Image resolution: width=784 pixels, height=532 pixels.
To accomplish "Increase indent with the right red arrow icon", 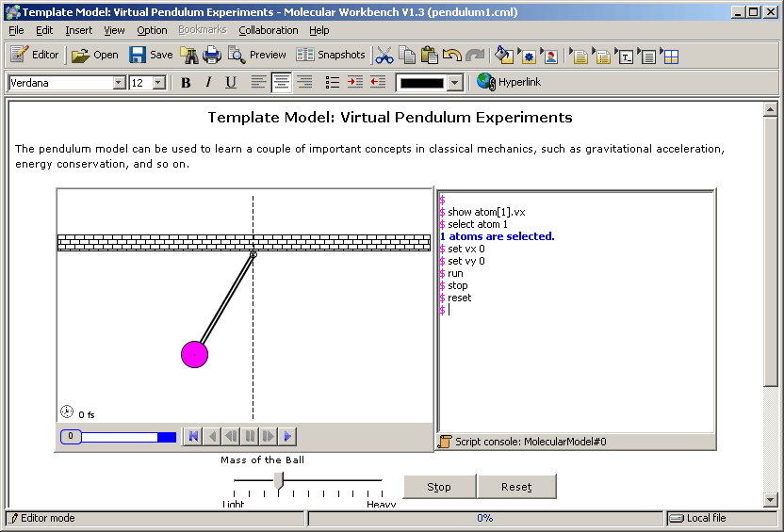I will pyautogui.click(x=355, y=83).
